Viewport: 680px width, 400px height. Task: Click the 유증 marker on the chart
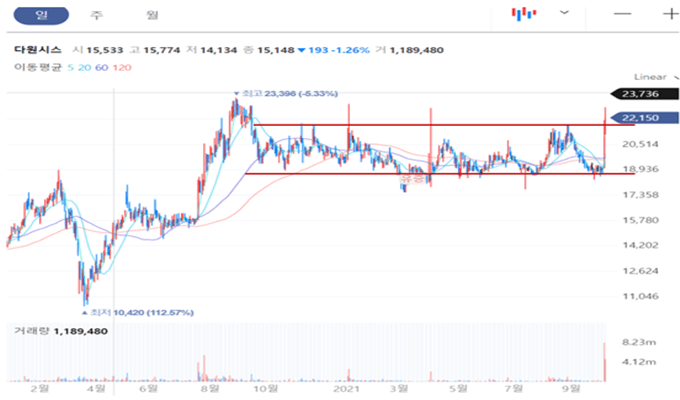pos(412,179)
